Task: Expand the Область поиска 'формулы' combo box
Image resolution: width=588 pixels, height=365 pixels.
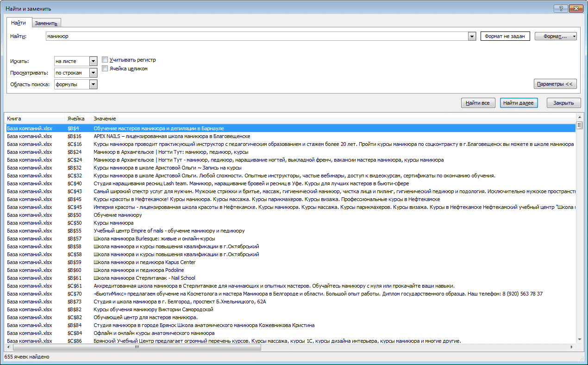Action: 93,84
